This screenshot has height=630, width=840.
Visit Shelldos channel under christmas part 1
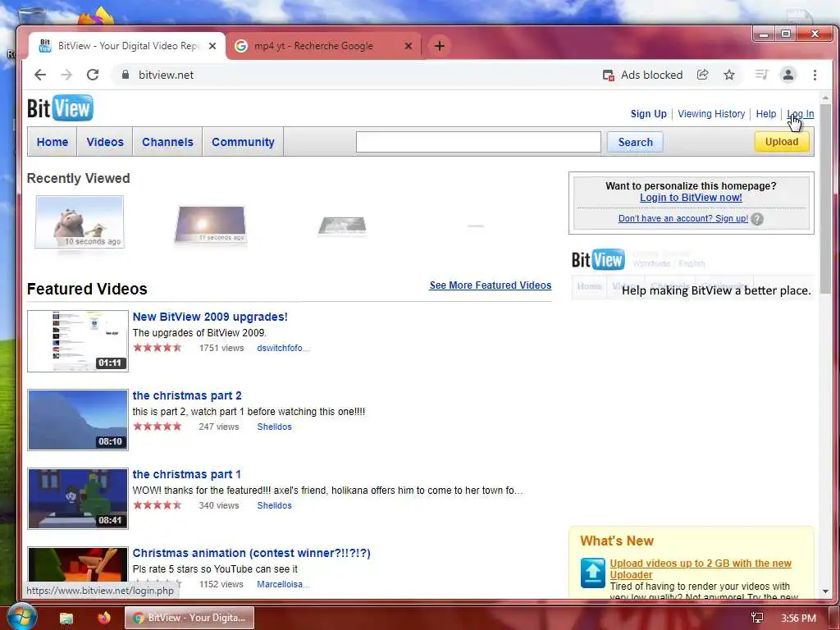[274, 505]
